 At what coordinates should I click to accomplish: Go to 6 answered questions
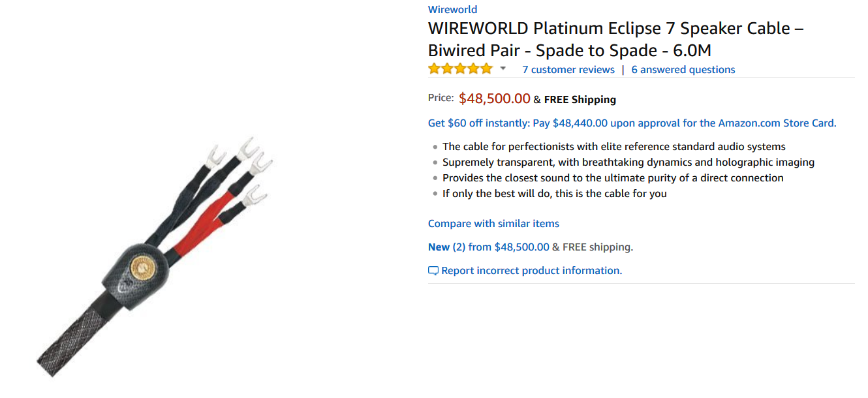click(683, 70)
